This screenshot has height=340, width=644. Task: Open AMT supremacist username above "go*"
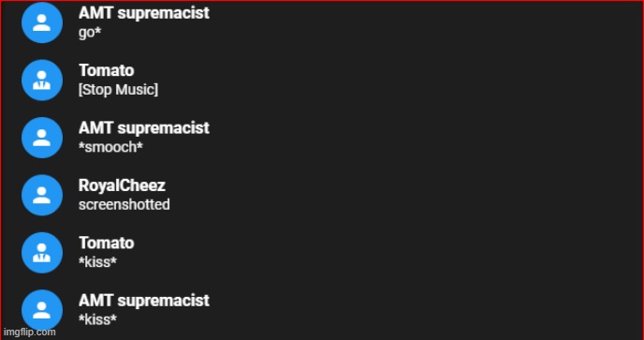tap(144, 13)
